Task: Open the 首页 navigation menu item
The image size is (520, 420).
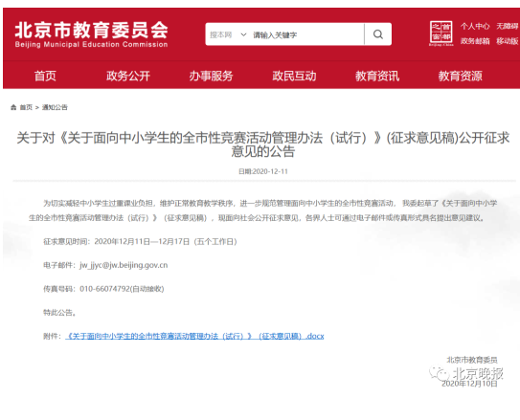Action: click(45, 76)
